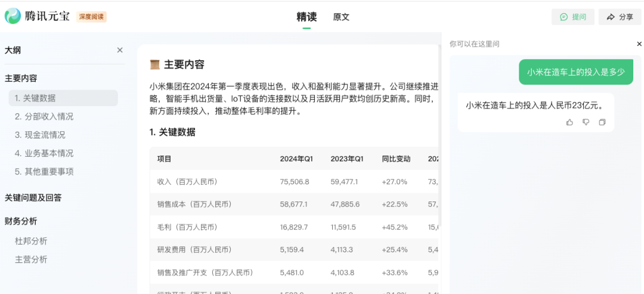Click the +33.6% cell
Image resolution: width=644 pixels, height=294 pixels.
click(x=395, y=273)
